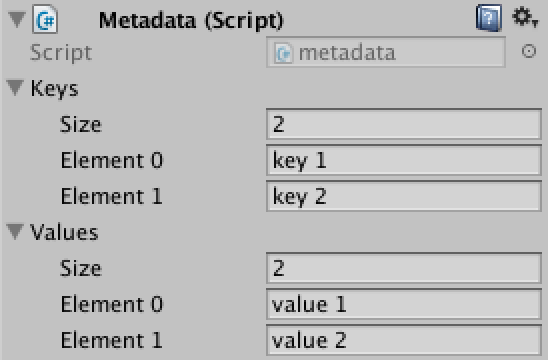The height and width of the screenshot is (360, 548).
Task: Click the value 2 text field
Action: [x=404, y=340]
